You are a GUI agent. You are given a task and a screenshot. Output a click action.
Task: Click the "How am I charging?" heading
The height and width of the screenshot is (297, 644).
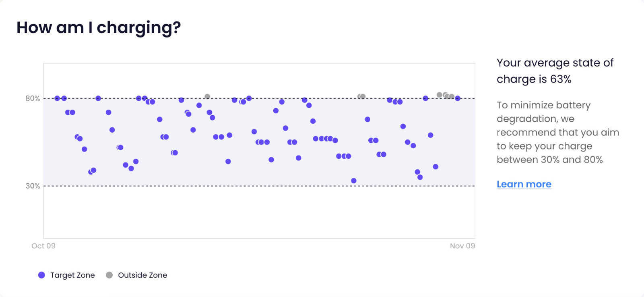tap(99, 27)
